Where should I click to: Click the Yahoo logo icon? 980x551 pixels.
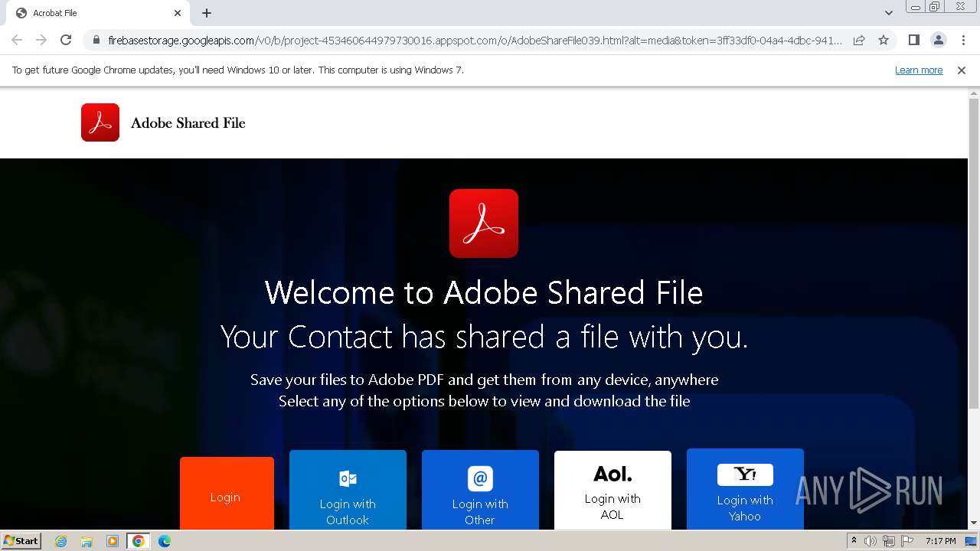coord(745,474)
